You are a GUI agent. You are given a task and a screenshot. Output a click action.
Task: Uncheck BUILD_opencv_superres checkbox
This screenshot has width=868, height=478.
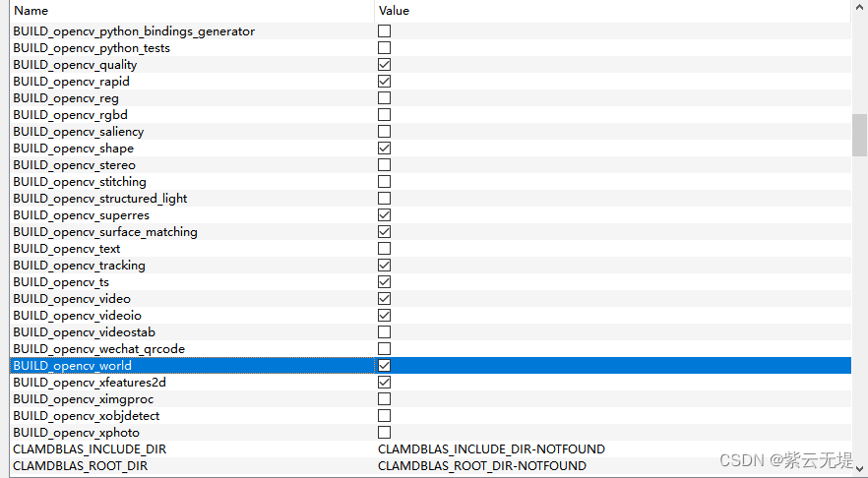[384, 214]
